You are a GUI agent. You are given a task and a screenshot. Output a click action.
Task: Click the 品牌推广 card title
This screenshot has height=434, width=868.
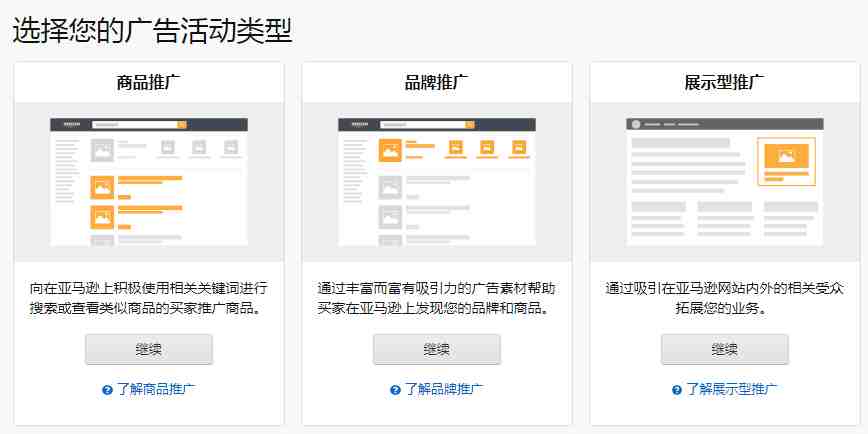(436, 82)
